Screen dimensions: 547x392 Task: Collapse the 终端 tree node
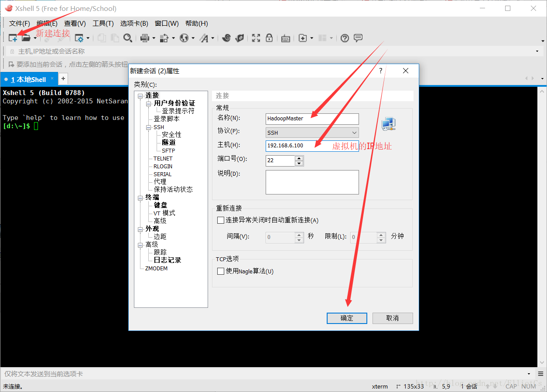click(140, 198)
